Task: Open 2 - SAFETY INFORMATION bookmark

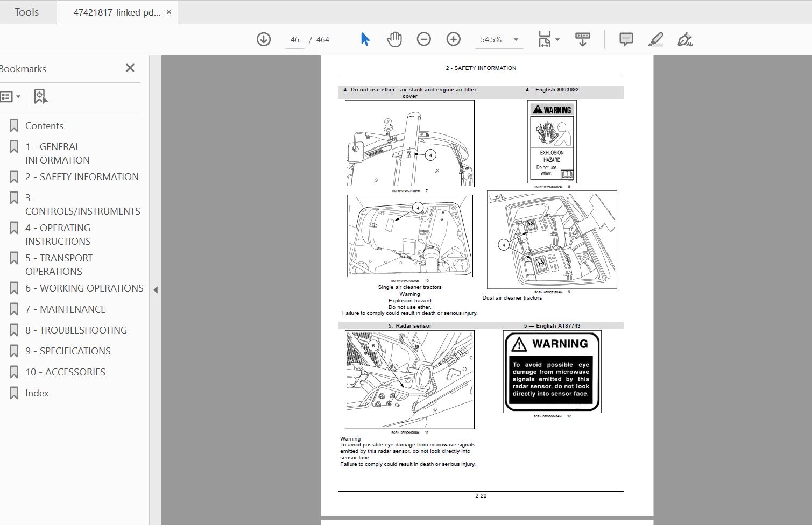Action: (82, 177)
